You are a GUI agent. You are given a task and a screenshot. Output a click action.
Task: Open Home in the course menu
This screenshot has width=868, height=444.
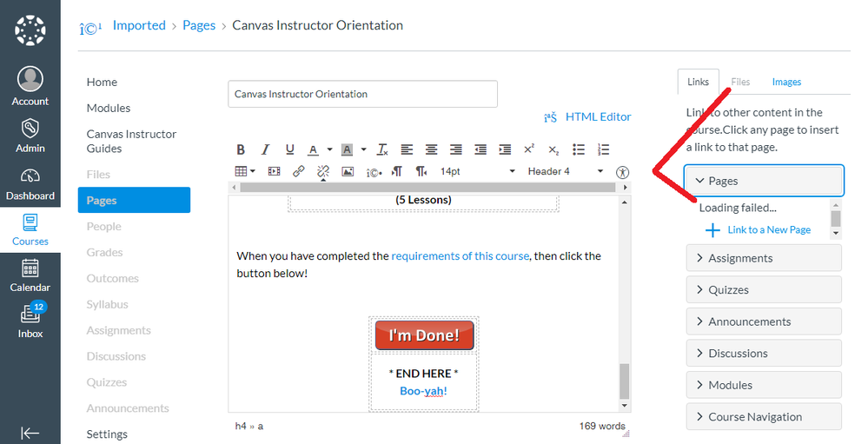(x=102, y=82)
